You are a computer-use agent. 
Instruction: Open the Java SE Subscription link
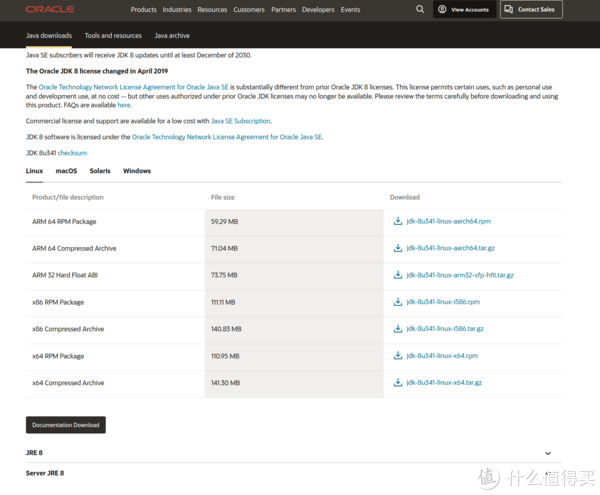(241, 121)
